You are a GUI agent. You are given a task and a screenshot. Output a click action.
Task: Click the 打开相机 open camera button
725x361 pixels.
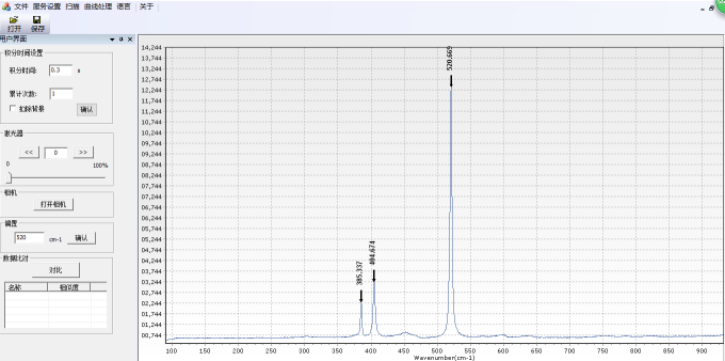pyautogui.click(x=54, y=204)
